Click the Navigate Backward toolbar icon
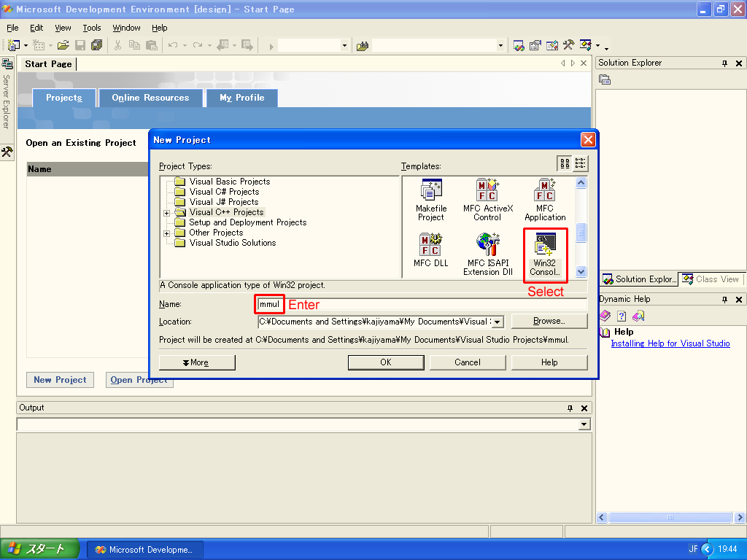Image resolution: width=747 pixels, height=560 pixels. pyautogui.click(x=223, y=45)
